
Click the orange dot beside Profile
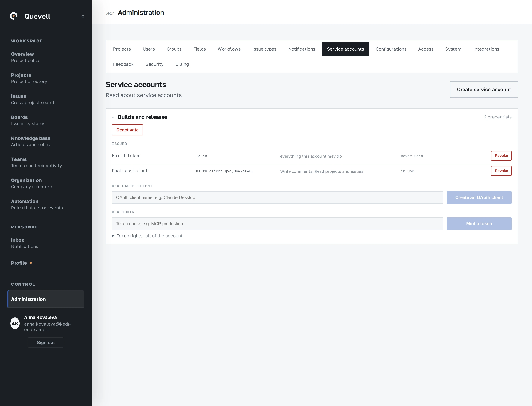tap(31, 263)
